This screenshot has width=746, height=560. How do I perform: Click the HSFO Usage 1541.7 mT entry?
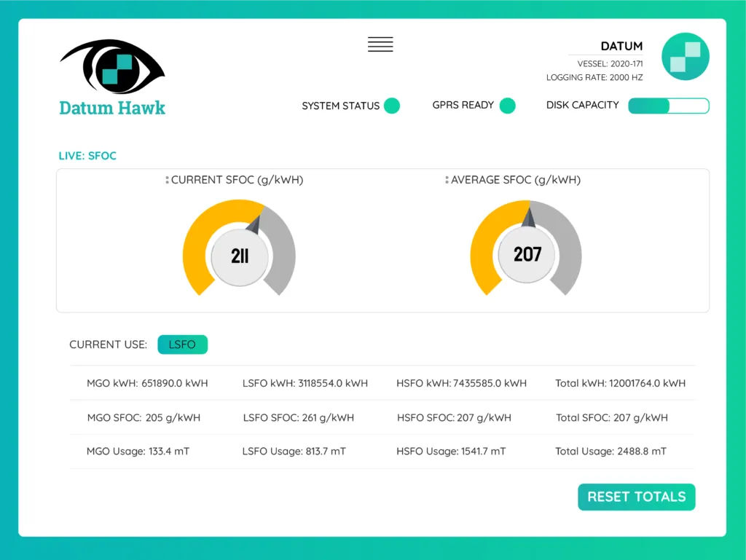point(451,451)
